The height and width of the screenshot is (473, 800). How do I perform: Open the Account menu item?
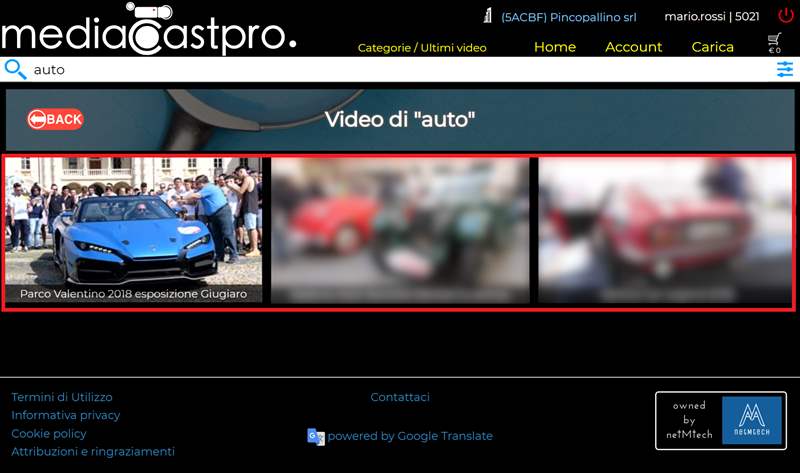[633, 47]
